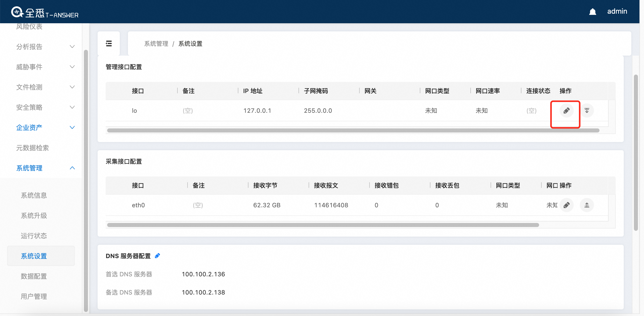Image resolution: width=644 pixels, height=316 pixels.
Task: Open the 运行状态 page
Action: point(34,236)
